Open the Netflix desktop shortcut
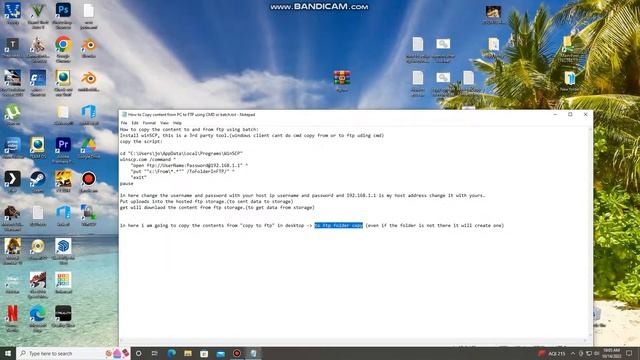Image resolution: width=640 pixels, height=360 pixels. (x=13, y=318)
